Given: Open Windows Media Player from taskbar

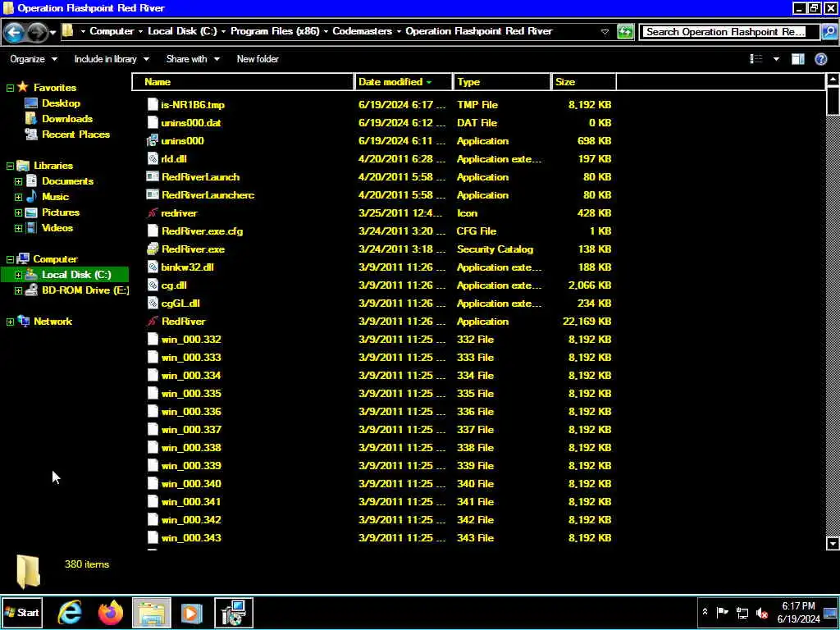Looking at the screenshot, I should click(x=192, y=612).
